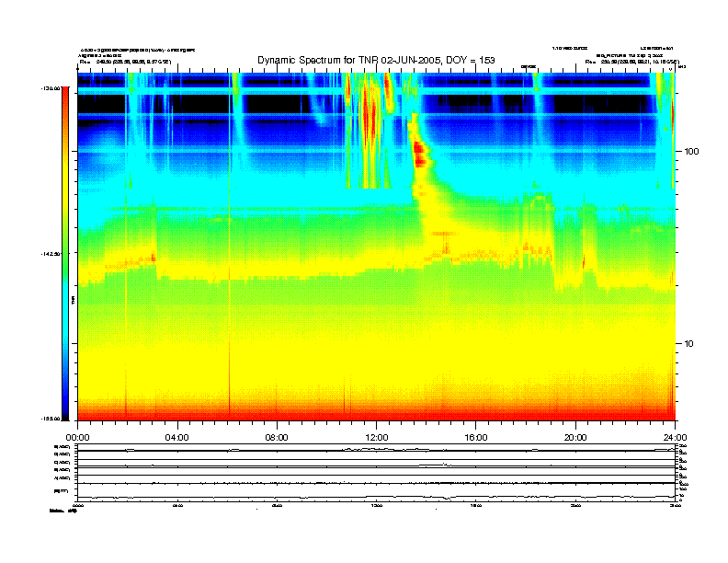Click the plot title "Dynamic Spectrum for TNR 02-JUN-2005, DOY = 153"
The image size is (728, 563).
(376, 60)
